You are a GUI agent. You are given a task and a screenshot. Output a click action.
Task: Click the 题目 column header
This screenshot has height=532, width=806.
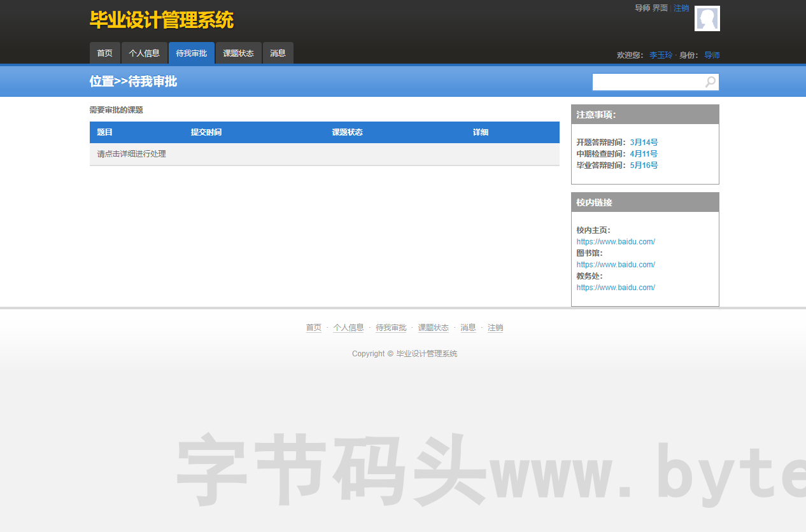point(105,132)
